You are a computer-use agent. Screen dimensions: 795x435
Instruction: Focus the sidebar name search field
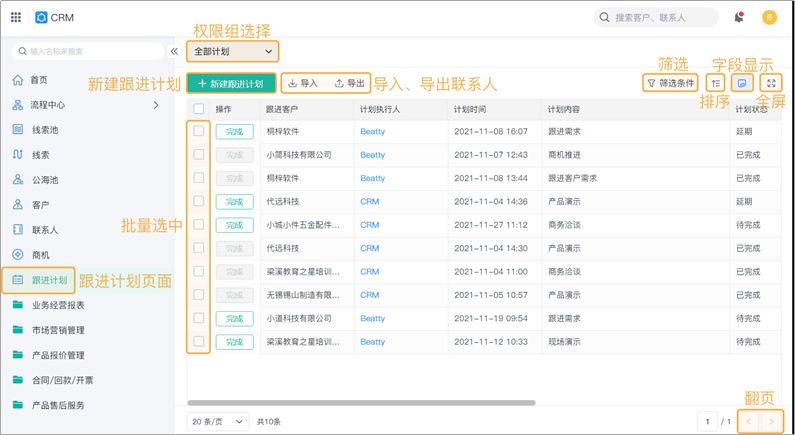(x=88, y=51)
